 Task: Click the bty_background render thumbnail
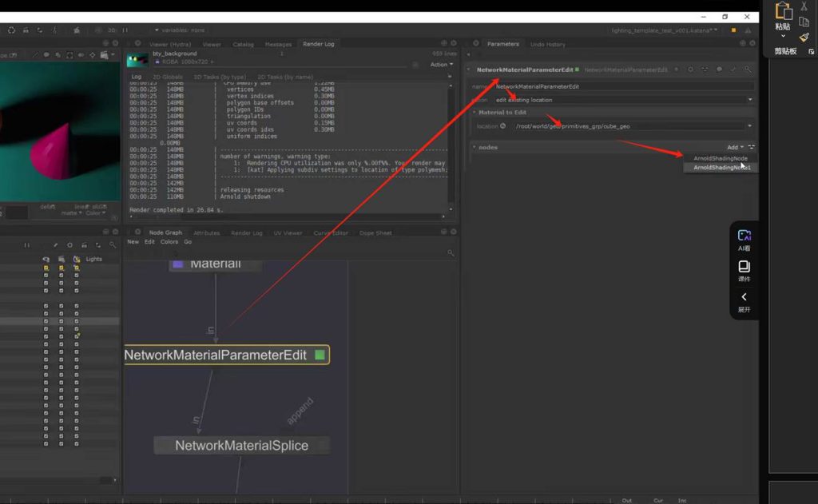point(137,60)
